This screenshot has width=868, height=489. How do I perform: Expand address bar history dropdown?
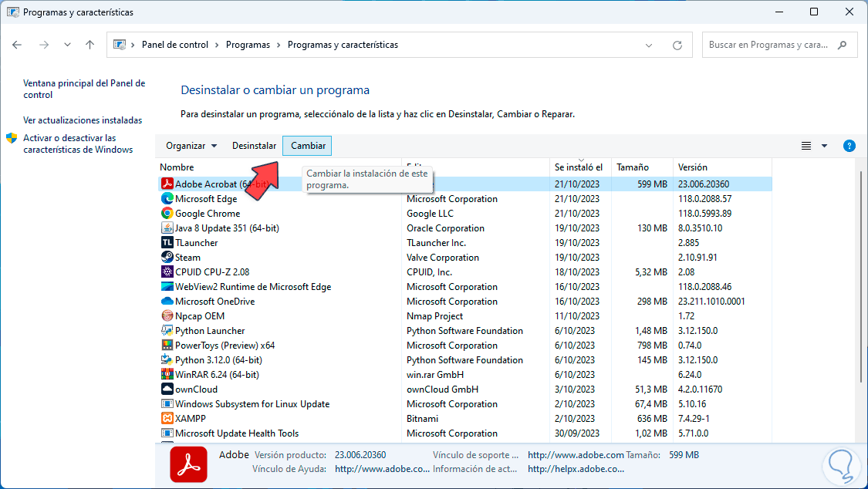(649, 46)
